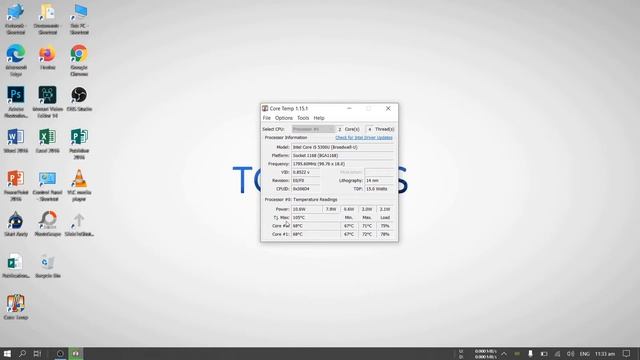Screen dimensions: 640x360
Task: Click the Core Temp taskbar button
Action: pyautogui.click(x=76, y=353)
